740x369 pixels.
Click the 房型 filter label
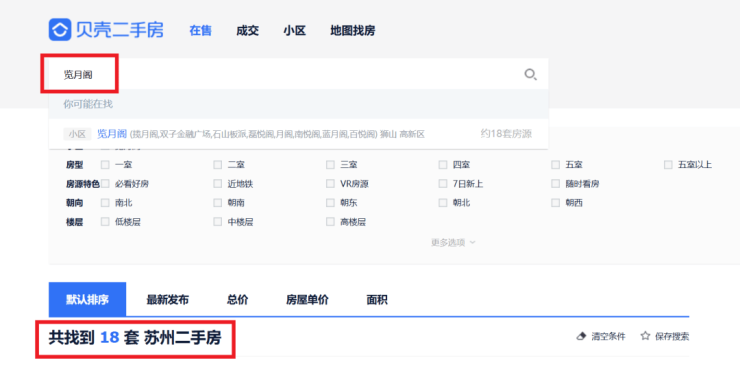tap(75, 165)
